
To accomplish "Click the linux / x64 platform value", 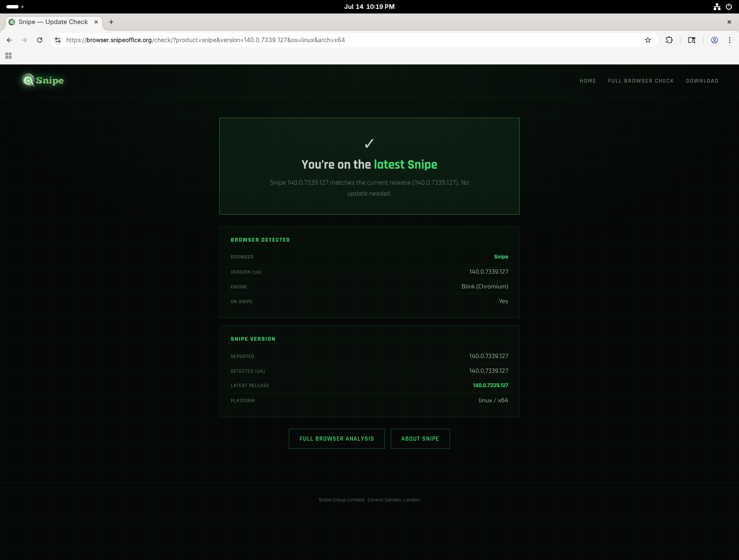I will click(x=494, y=400).
